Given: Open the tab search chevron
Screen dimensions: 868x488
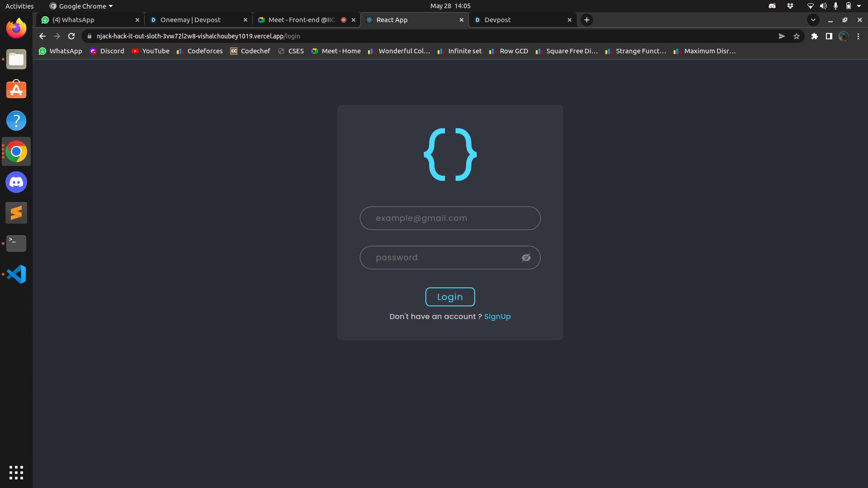Looking at the screenshot, I should pyautogui.click(x=813, y=20).
